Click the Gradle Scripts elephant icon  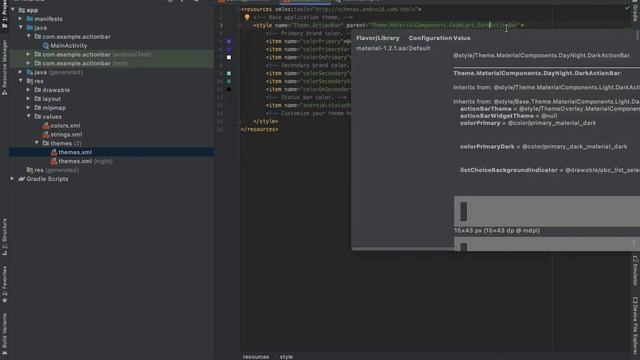[22, 179]
